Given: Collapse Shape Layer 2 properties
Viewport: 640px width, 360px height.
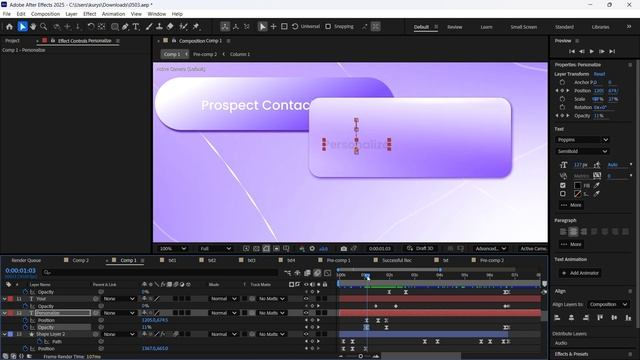Looking at the screenshot, I should 4,334.
